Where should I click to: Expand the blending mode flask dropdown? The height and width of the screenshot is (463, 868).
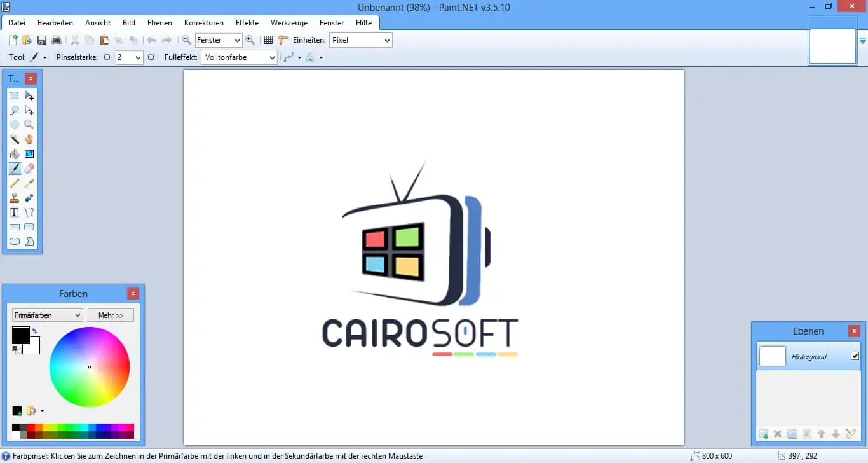point(321,57)
